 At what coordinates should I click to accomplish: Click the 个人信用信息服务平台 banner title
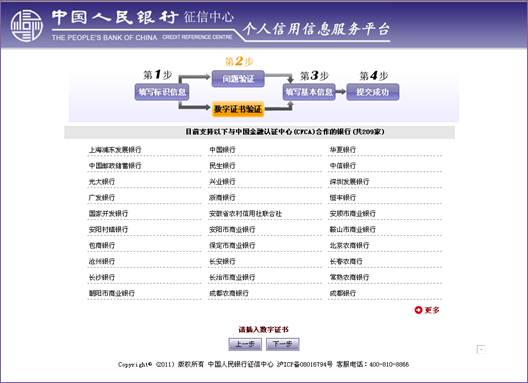coord(316,29)
